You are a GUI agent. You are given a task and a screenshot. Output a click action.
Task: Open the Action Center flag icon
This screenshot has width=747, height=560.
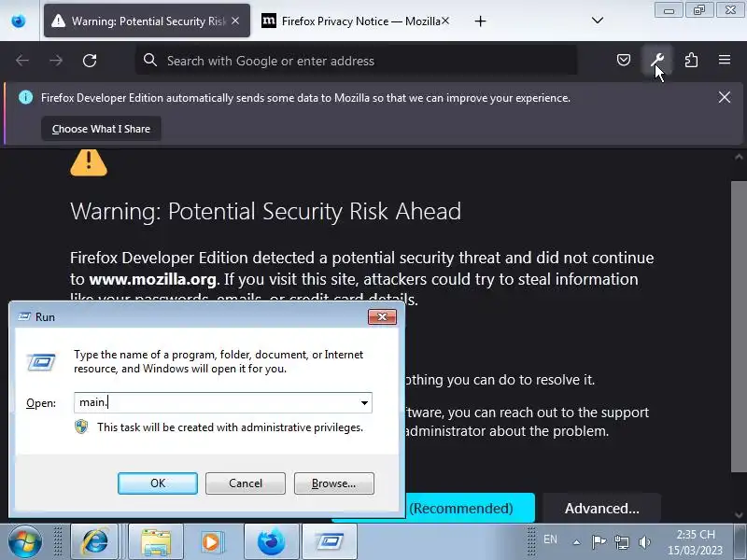(599, 541)
